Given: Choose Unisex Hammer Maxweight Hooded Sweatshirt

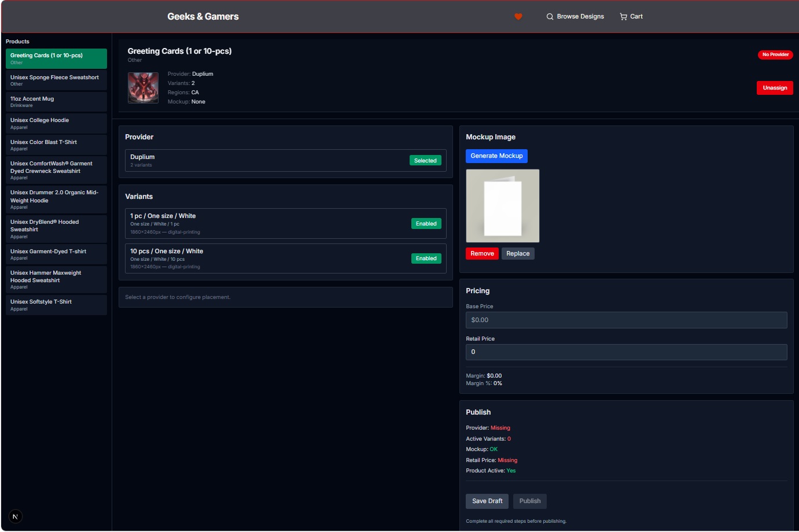Looking at the screenshot, I should (56, 279).
